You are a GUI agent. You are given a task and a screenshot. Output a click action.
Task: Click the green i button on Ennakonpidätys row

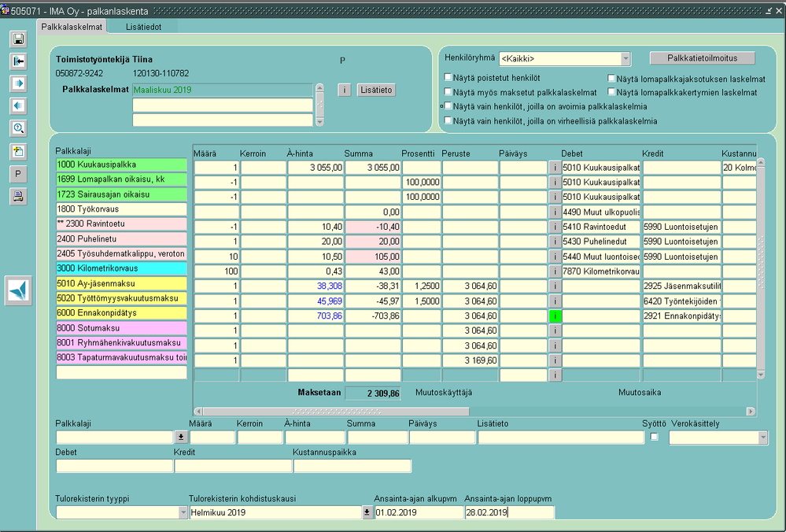click(x=555, y=316)
